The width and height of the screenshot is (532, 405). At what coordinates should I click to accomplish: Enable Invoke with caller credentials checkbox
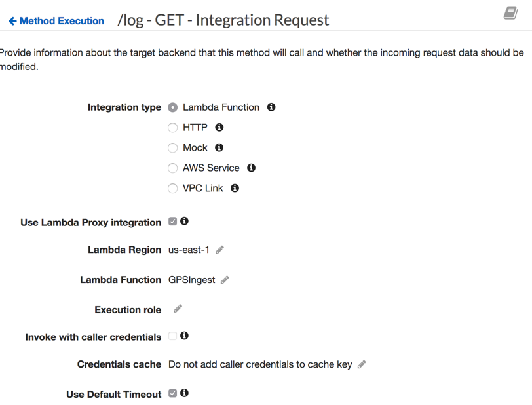tap(173, 336)
